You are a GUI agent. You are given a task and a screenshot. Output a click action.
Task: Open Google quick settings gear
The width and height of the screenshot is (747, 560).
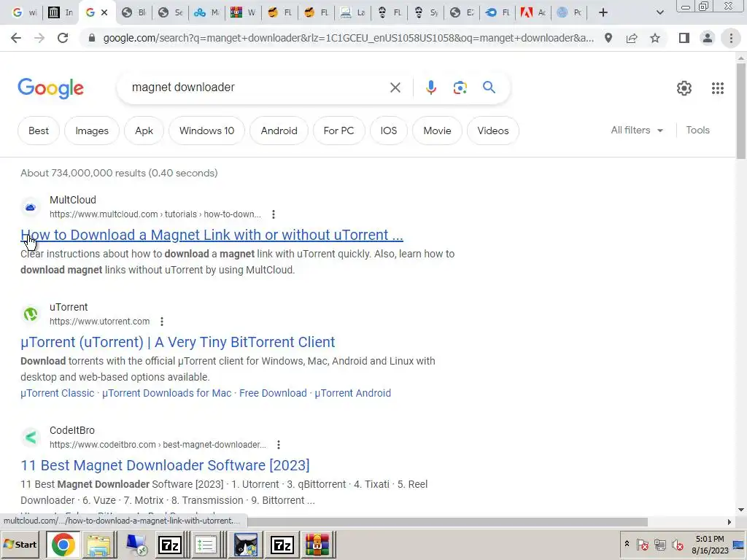(x=684, y=88)
